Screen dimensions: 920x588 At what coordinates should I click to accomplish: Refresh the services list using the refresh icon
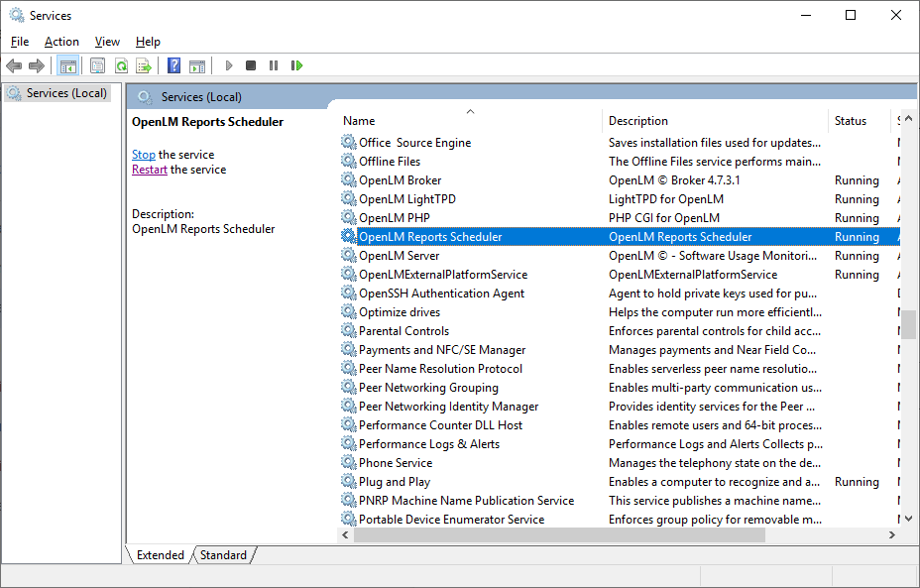pos(120,65)
